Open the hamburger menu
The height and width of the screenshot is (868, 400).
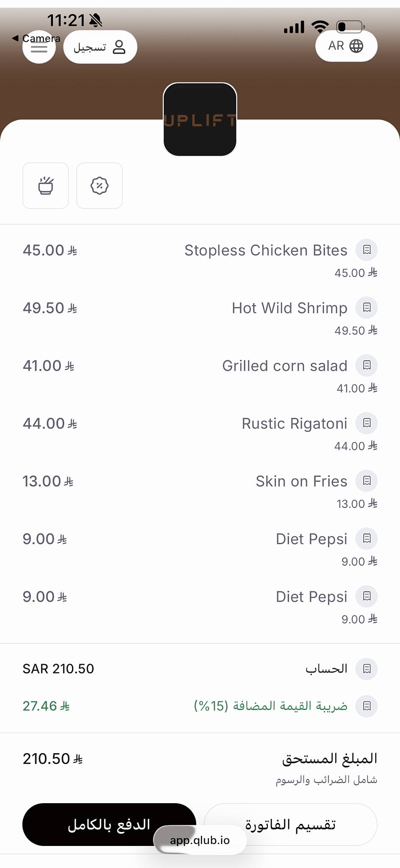click(39, 47)
